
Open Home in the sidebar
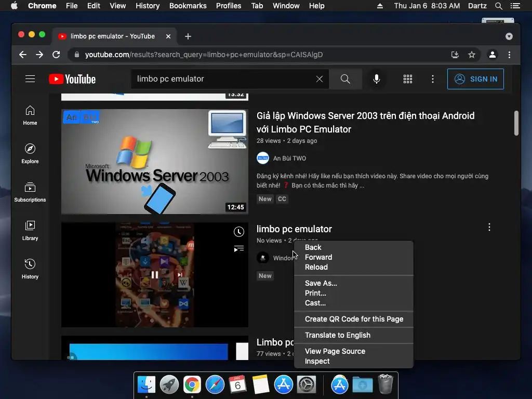(30, 115)
